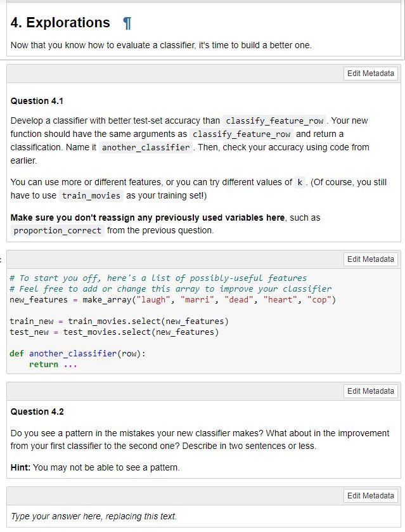Click 'Now that you know how to evaluate' sentence
Viewport: 405px width, 532px height.
coord(161,45)
